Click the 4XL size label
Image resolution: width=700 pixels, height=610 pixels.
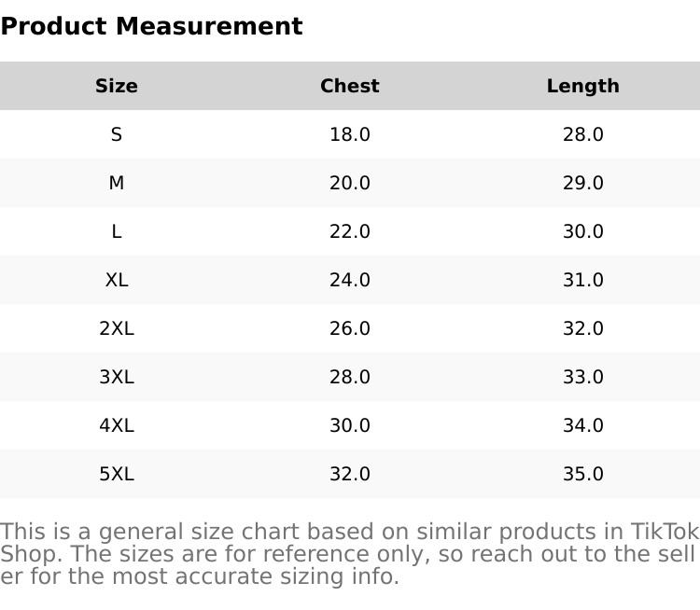click(x=117, y=425)
